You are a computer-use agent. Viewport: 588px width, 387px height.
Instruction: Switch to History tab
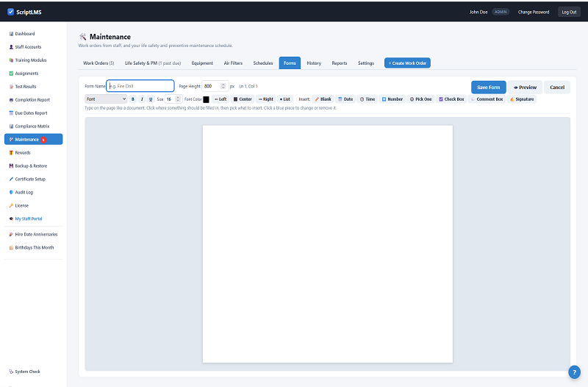[314, 63]
